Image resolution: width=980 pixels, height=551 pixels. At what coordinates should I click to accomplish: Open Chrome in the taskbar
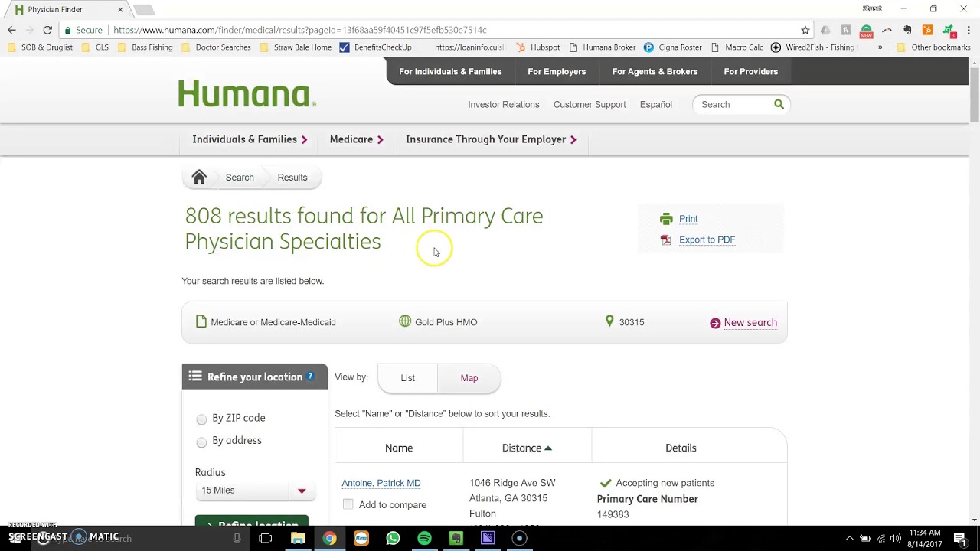(x=329, y=538)
